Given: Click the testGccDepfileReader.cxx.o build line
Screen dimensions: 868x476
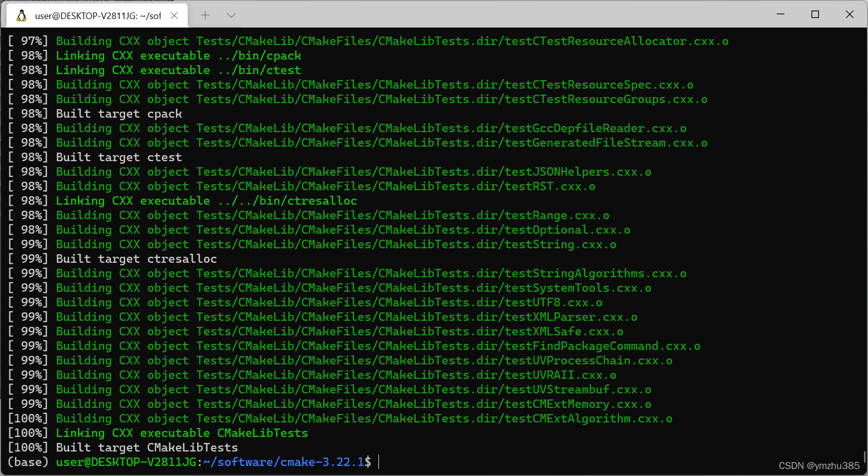Looking at the screenshot, I should (347, 128).
